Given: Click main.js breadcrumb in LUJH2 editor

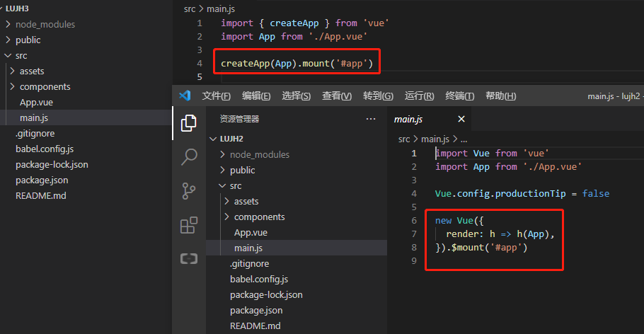Looking at the screenshot, I should point(435,139).
